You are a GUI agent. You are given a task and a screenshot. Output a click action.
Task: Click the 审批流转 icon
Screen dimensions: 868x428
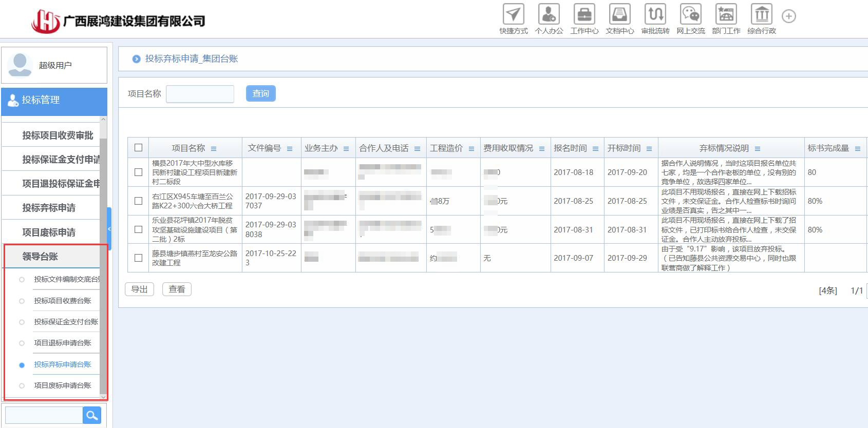pyautogui.click(x=655, y=15)
